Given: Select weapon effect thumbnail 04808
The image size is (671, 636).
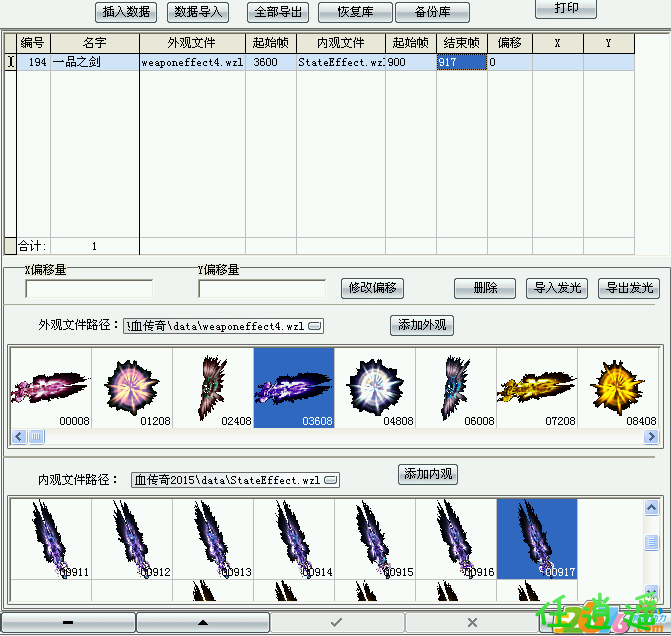Looking at the screenshot, I should click(x=375, y=388).
